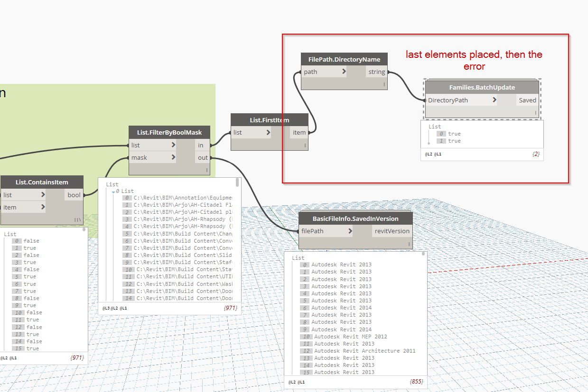
Task: Select the Families.BatchUpdate node header
Action: pyautogui.click(x=482, y=87)
